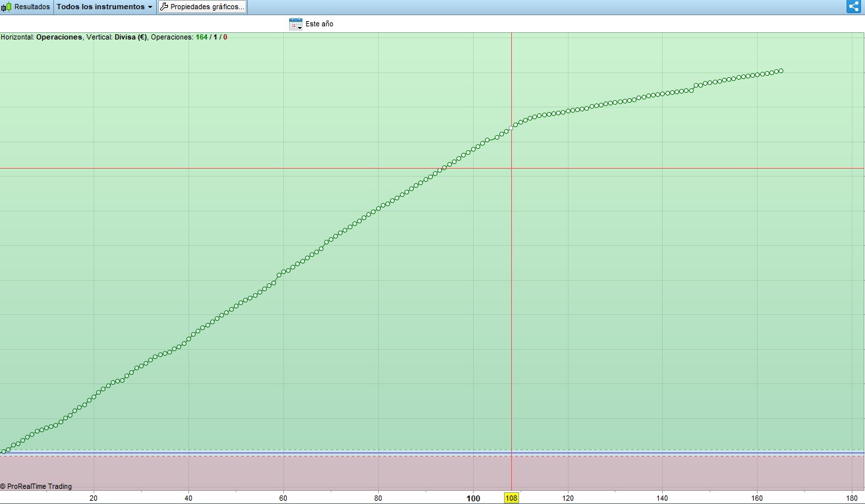Open Propiedades gráficos settings

coord(202,7)
